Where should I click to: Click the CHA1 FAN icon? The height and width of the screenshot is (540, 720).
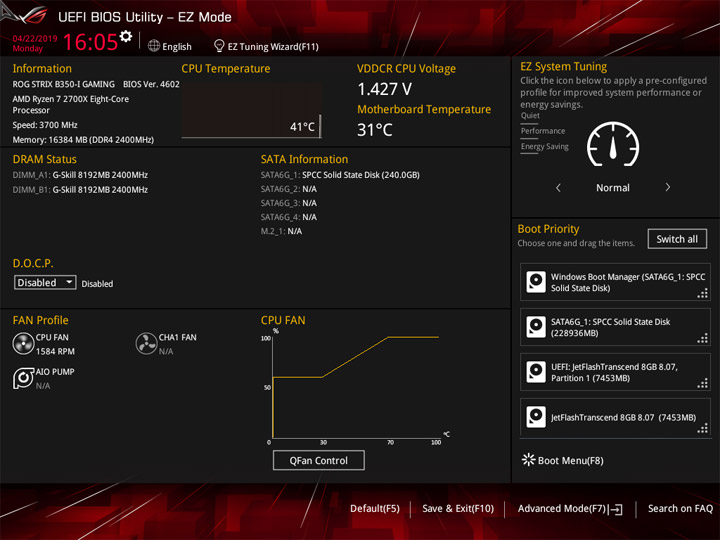point(146,343)
